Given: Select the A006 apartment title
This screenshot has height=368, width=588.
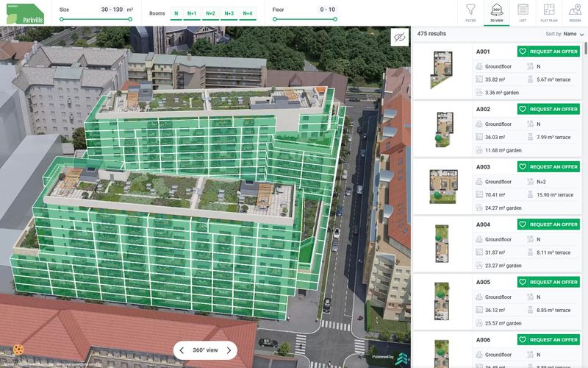Looking at the screenshot, I should click(483, 340).
